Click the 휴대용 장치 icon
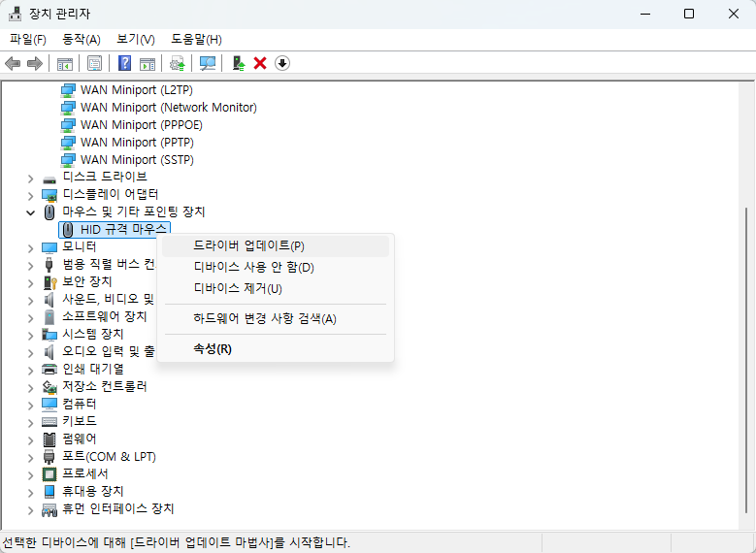The height and width of the screenshot is (553, 756). [49, 491]
